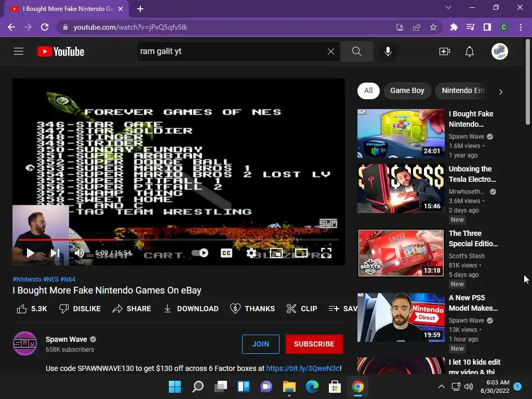This screenshot has height=399, width=532.
Task: Open the bit.ly link in description
Action: tap(303, 368)
